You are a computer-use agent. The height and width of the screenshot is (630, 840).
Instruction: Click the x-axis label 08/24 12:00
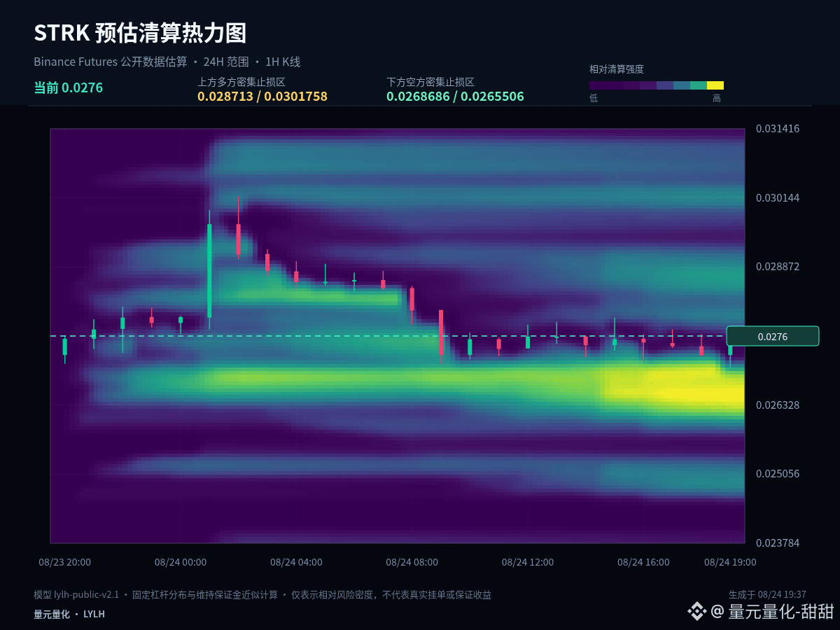click(x=528, y=562)
